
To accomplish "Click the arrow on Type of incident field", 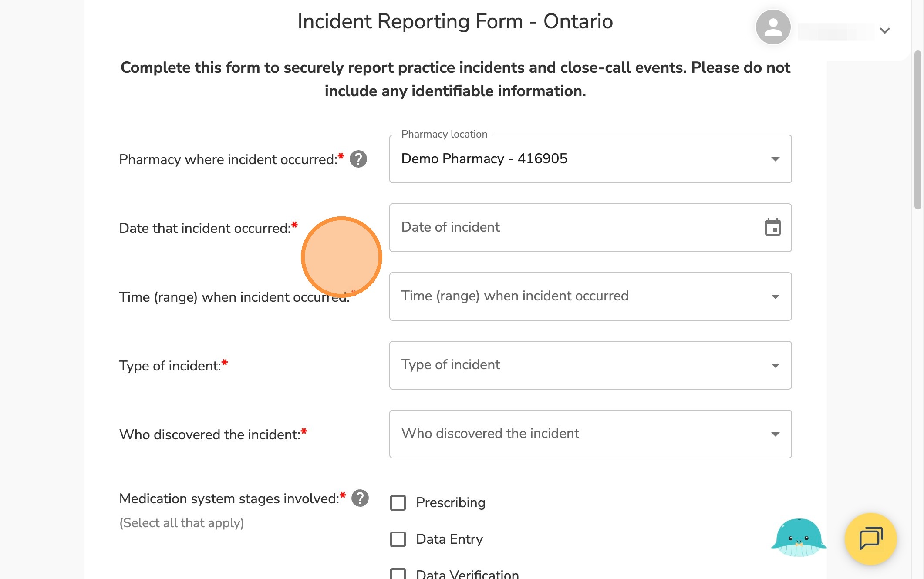I will [775, 365].
